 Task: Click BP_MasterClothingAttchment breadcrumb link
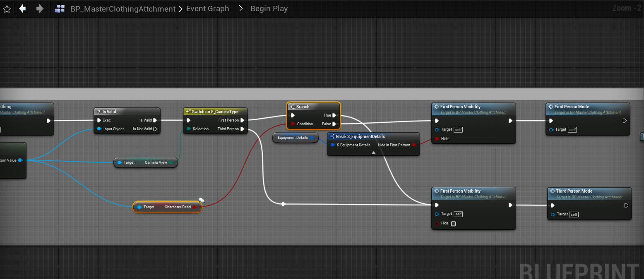[x=123, y=9]
